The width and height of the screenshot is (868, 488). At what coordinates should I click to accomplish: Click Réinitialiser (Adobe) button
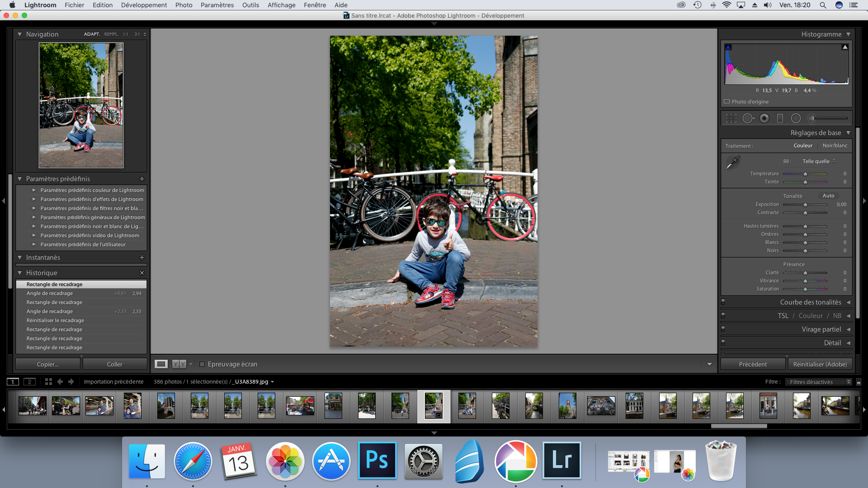(820, 364)
